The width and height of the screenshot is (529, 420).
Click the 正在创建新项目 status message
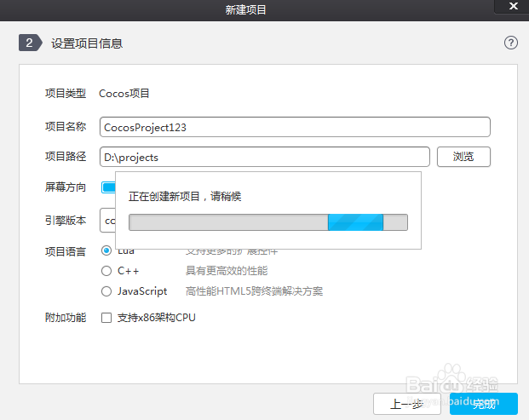click(185, 197)
